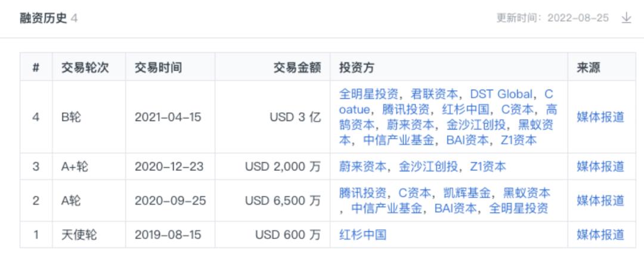Click 蔚来资本 in the A+轮 row
The height and width of the screenshot is (255, 644).
(363, 167)
